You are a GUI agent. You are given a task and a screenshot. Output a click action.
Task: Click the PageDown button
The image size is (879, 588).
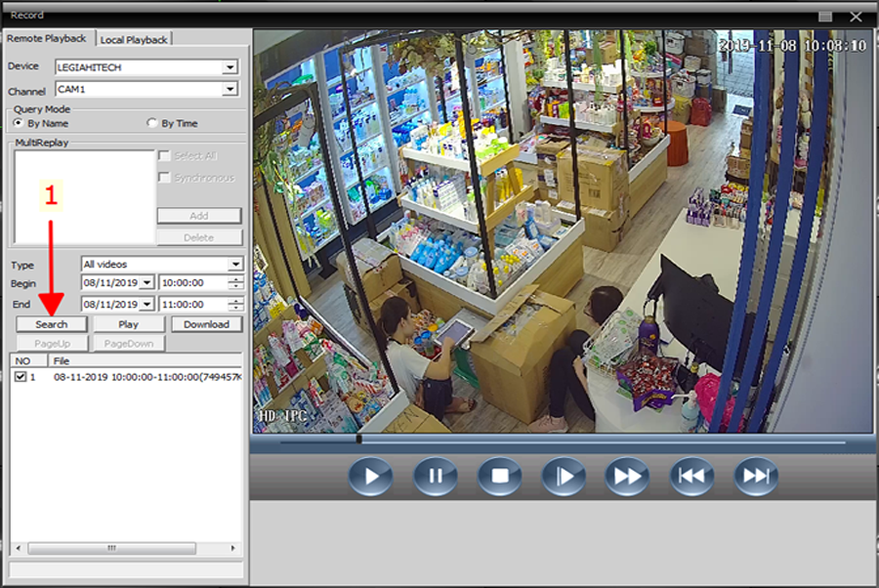click(x=128, y=343)
